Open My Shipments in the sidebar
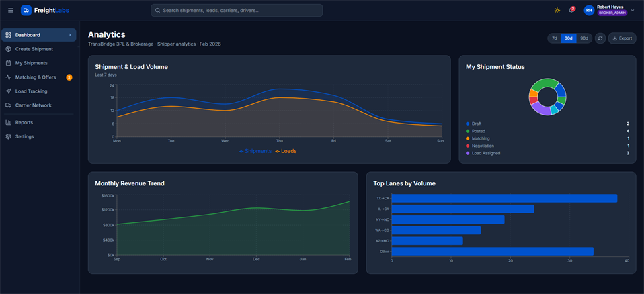This screenshot has height=294, width=644. (x=38, y=63)
